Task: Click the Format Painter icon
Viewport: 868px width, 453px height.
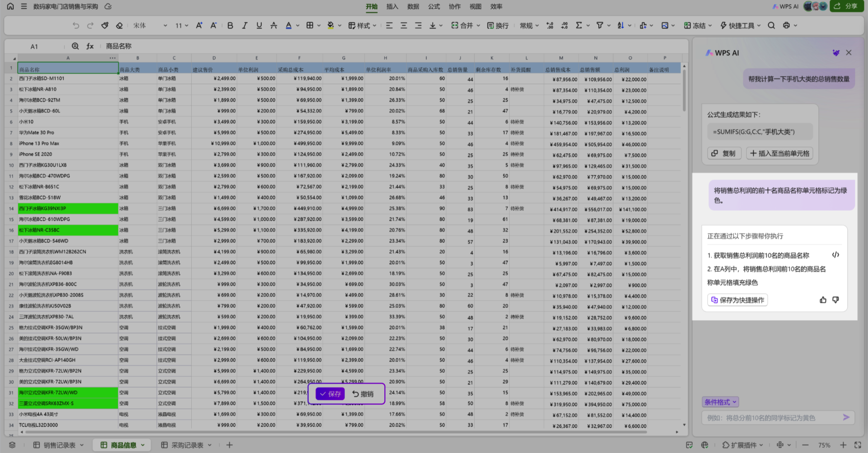Action: tap(105, 26)
